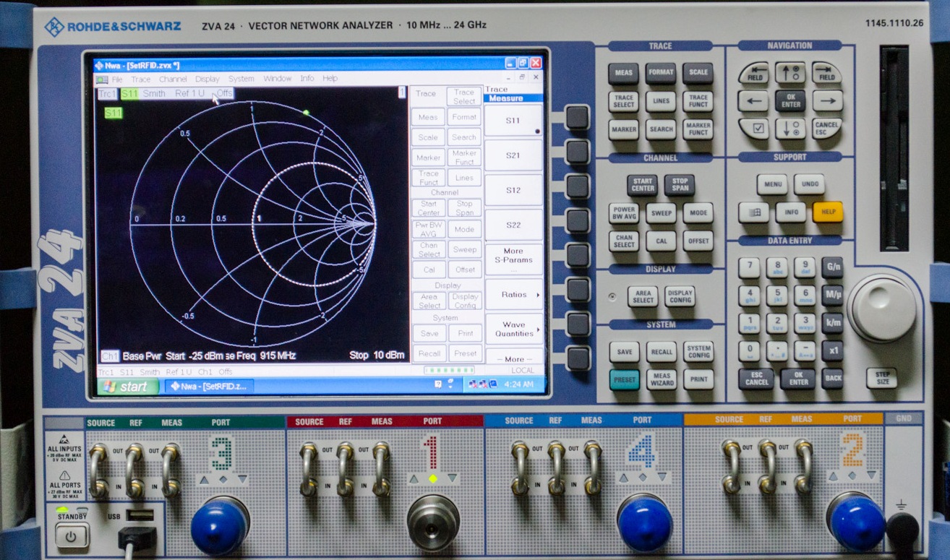Viewport: 950px width, 560px height.
Task: Click the help icon in the system tray
Action: (x=438, y=384)
